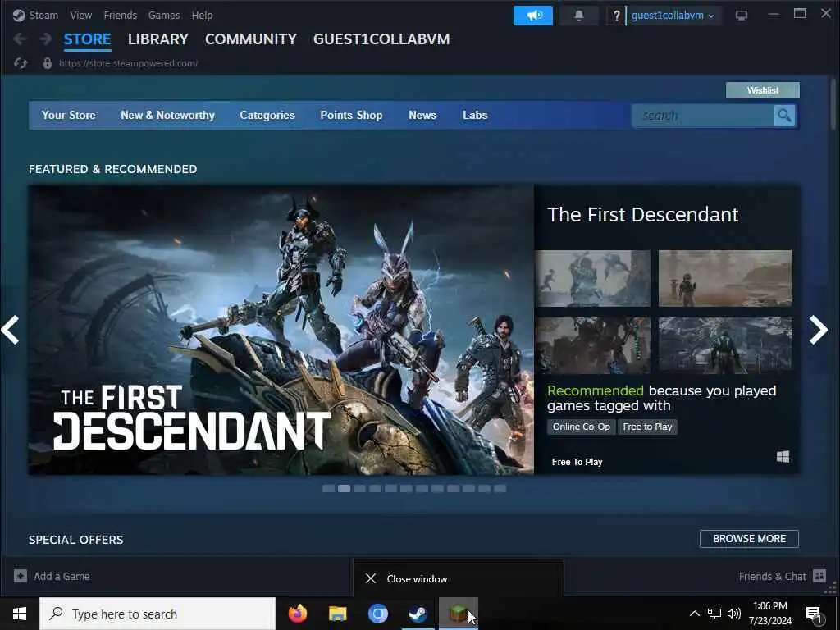
Task: Open the guest1collabvm account dropdown
Action: point(673,16)
